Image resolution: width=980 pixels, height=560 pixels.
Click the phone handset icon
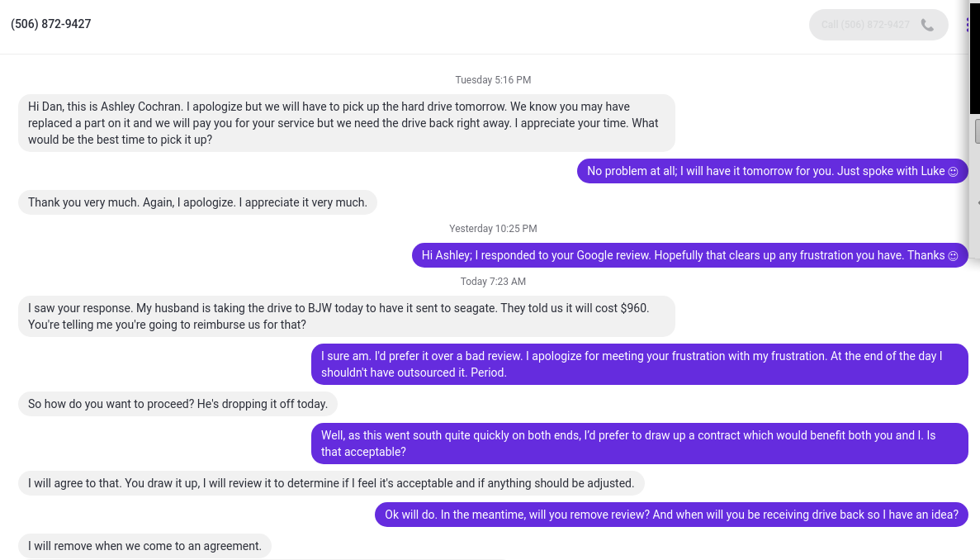click(x=927, y=25)
